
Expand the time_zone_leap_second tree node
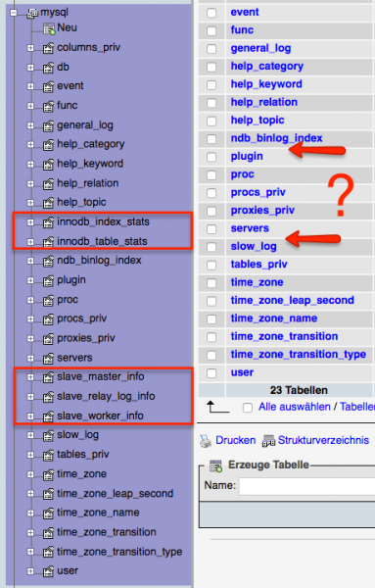click(x=30, y=494)
